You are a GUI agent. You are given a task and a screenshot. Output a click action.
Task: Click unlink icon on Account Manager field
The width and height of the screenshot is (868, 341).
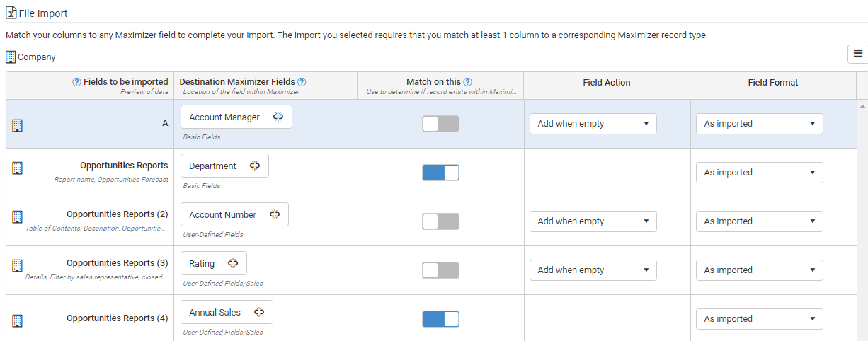click(x=278, y=117)
